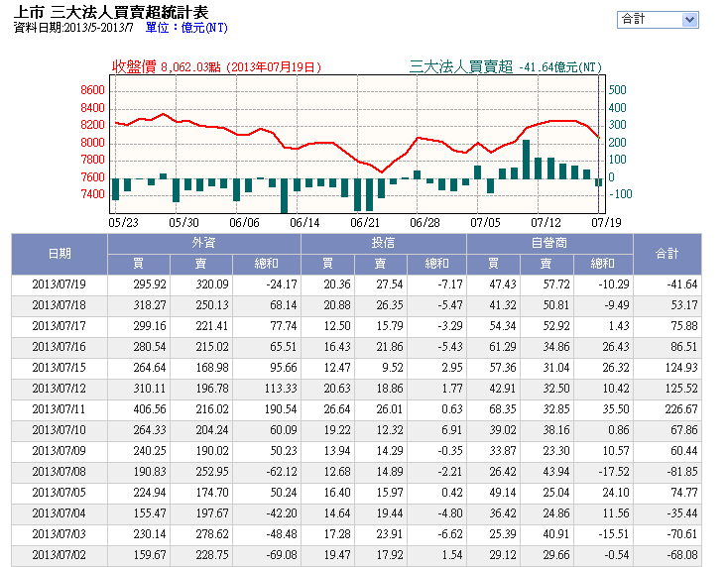Click the 日期 column header
This screenshot has width=728, height=567.
pyautogui.click(x=60, y=254)
